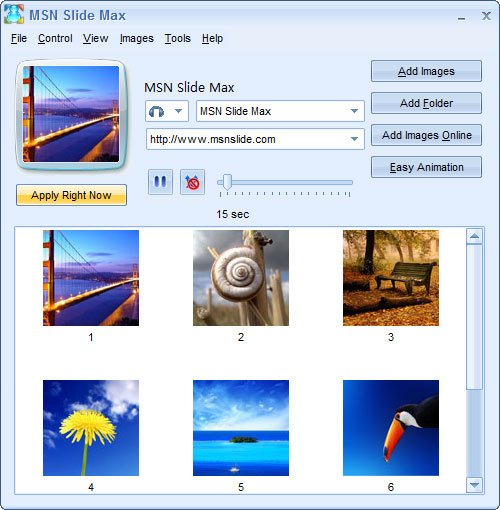Open the View menu

click(95, 38)
